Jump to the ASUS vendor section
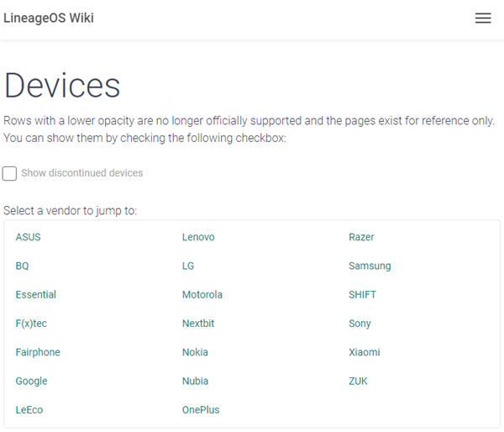The height and width of the screenshot is (432, 504). pos(28,237)
